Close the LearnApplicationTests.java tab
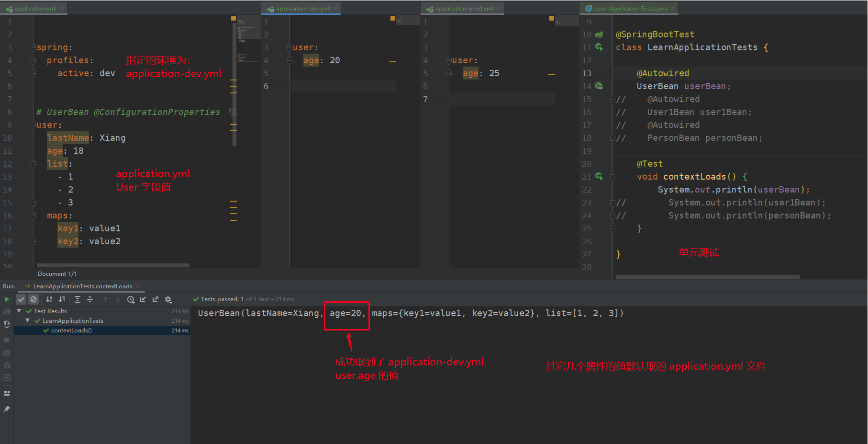 tap(673, 8)
